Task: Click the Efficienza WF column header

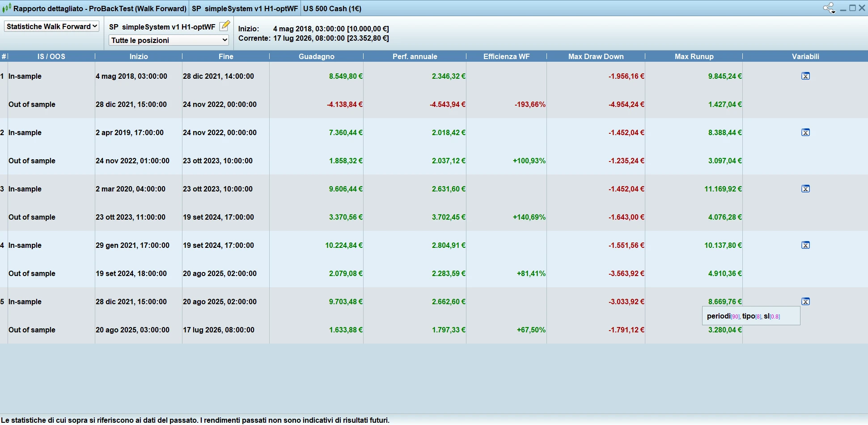Action: point(507,56)
